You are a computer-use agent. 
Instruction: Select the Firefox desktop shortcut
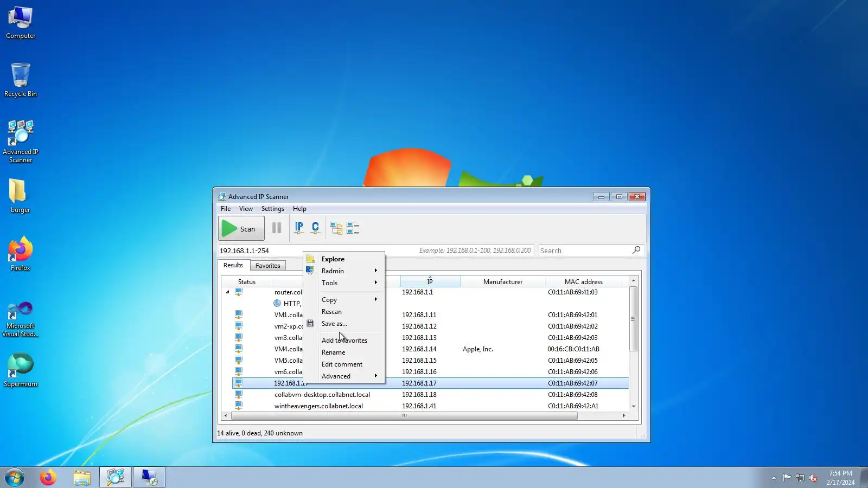pos(21,254)
